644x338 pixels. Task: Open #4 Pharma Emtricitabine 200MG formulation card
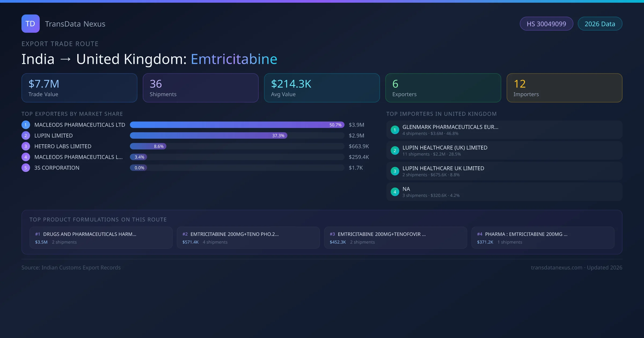543,238
